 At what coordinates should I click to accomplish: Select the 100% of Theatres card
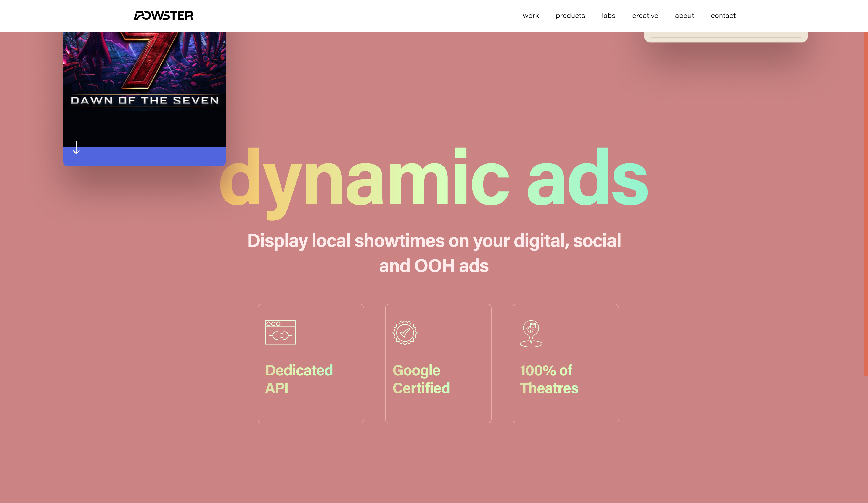[x=565, y=363]
